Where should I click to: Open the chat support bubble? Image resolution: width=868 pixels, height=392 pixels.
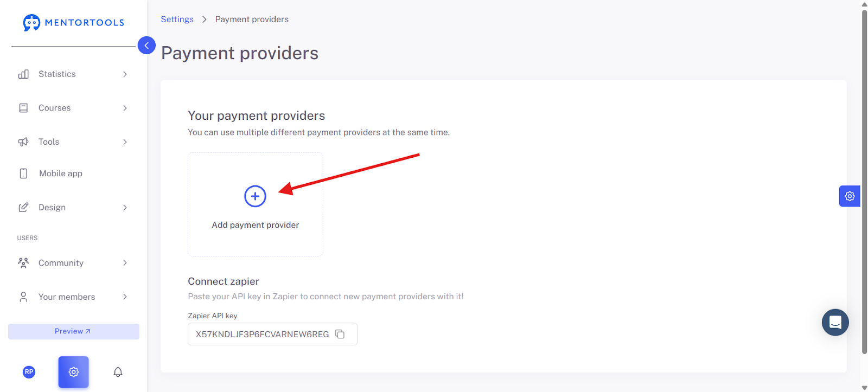835,323
